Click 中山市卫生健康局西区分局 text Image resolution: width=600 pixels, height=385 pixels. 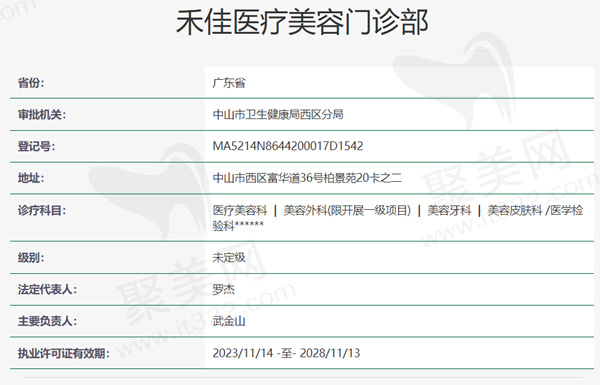[278, 114]
